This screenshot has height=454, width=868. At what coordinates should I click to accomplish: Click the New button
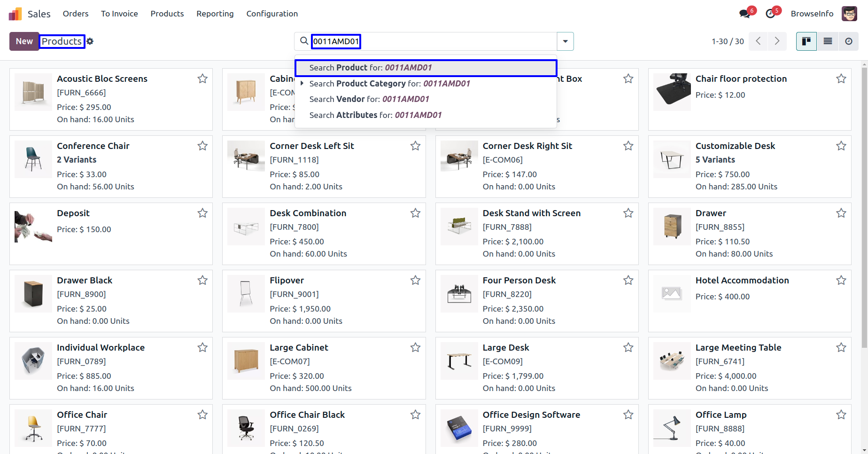coord(24,41)
